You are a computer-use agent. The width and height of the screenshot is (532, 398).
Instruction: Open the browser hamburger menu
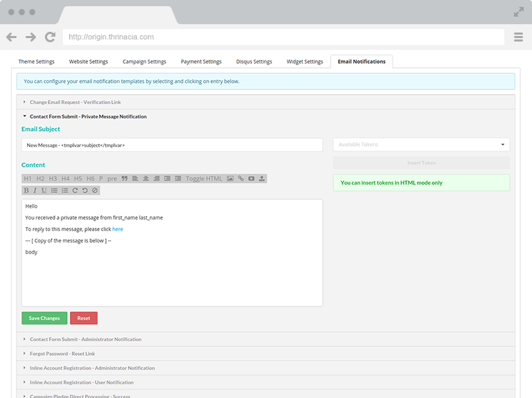518,37
